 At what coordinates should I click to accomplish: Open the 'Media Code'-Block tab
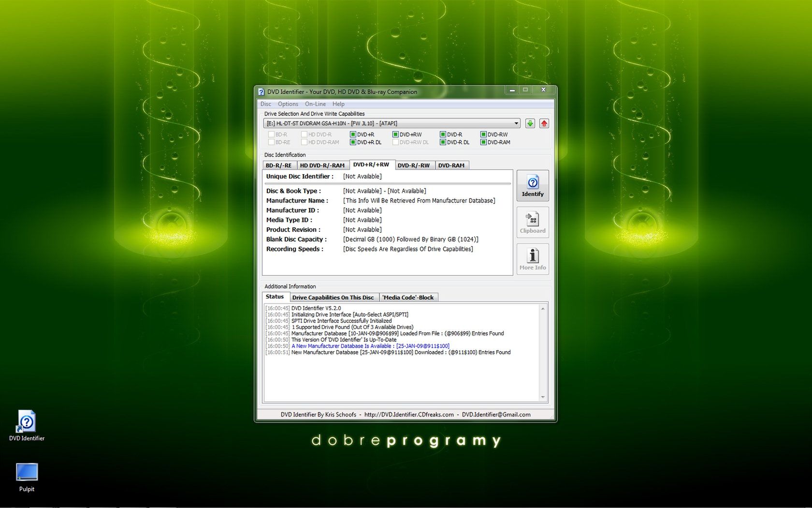tap(408, 298)
